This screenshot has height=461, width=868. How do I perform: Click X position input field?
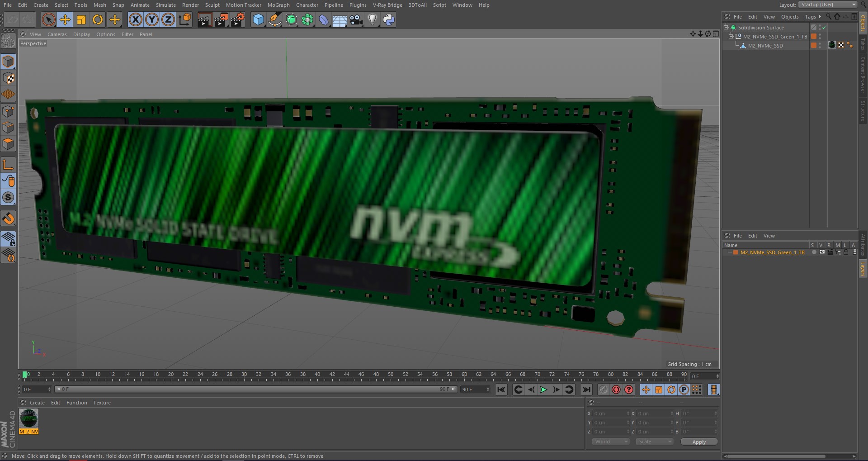point(611,413)
